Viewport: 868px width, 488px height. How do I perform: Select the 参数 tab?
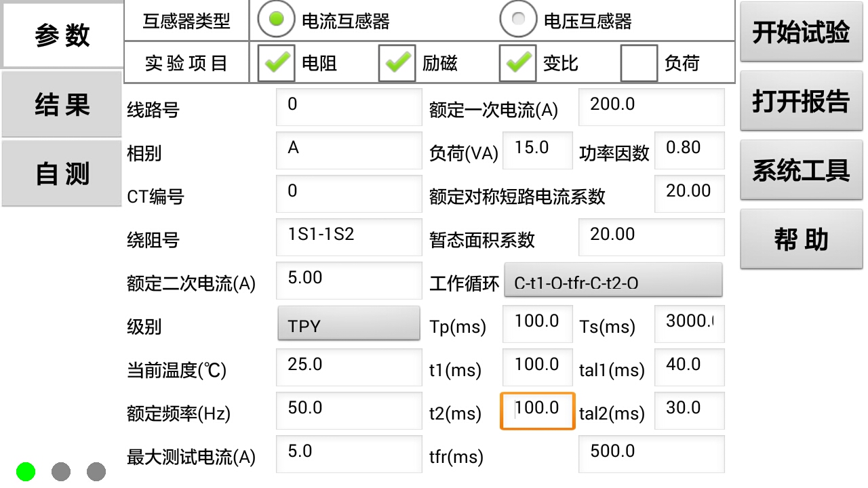coord(62,35)
